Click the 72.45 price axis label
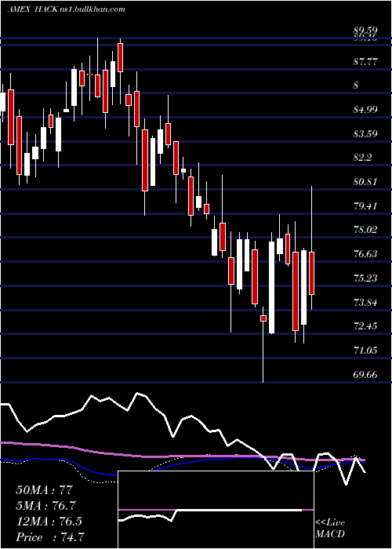392x549 pixels. 366,326
